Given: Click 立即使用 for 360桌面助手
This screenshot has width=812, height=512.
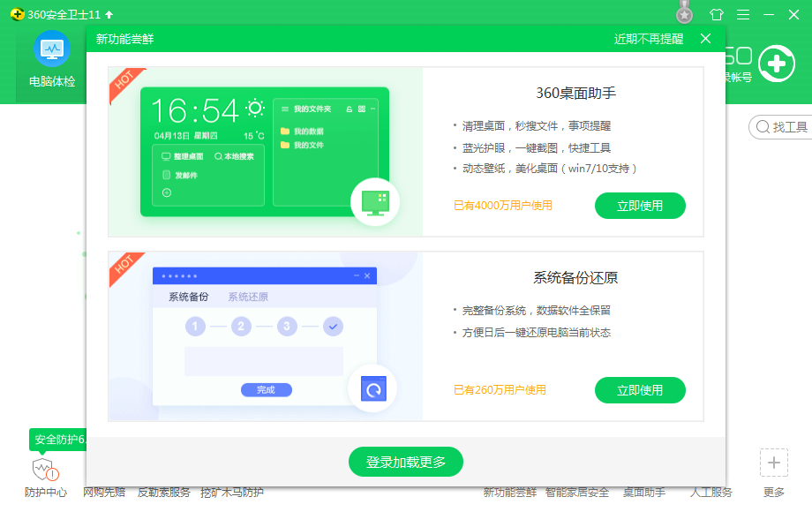Looking at the screenshot, I should (x=640, y=206).
